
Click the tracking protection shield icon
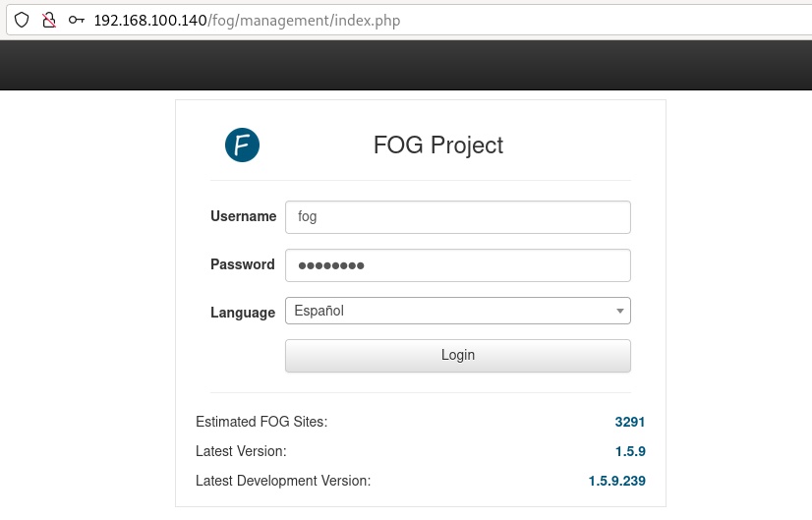click(x=21, y=20)
